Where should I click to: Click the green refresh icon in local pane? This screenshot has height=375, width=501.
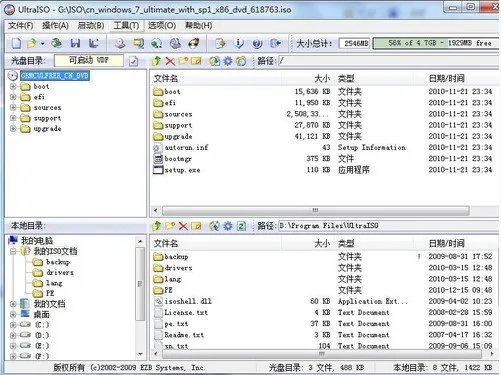tap(241, 226)
